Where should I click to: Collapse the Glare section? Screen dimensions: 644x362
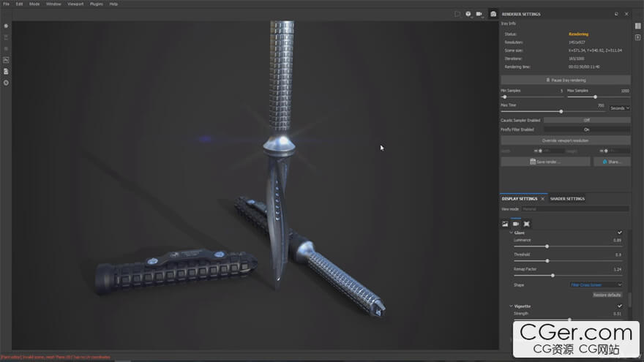coord(512,233)
